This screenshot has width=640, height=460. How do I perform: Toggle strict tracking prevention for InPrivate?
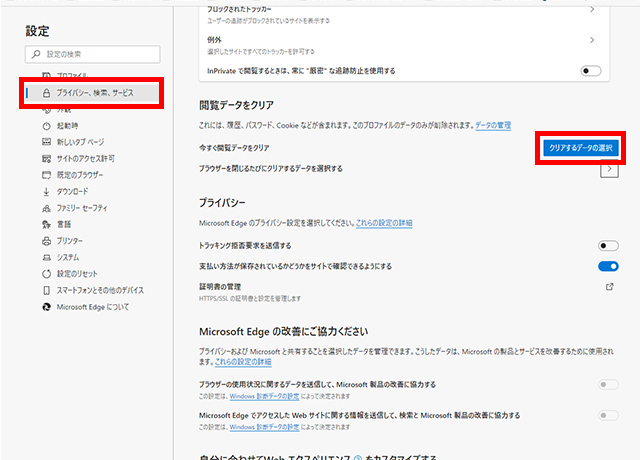pyautogui.click(x=591, y=71)
